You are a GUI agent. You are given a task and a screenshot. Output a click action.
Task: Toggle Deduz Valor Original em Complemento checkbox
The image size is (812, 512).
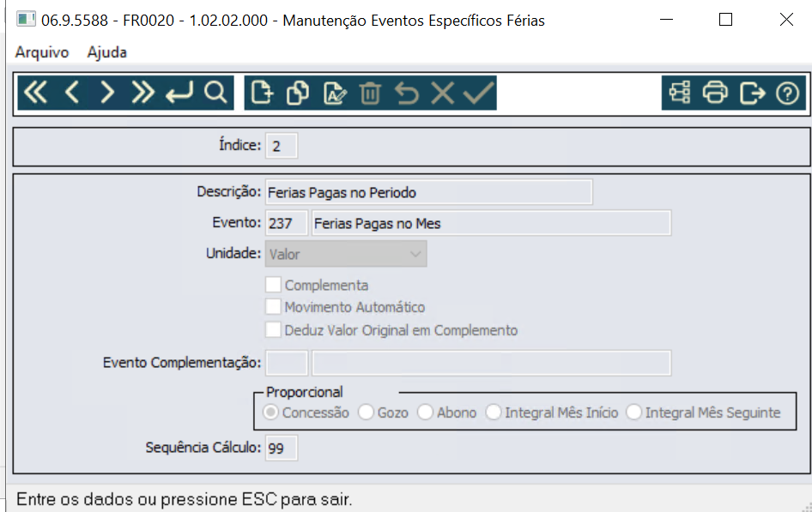pyautogui.click(x=273, y=329)
